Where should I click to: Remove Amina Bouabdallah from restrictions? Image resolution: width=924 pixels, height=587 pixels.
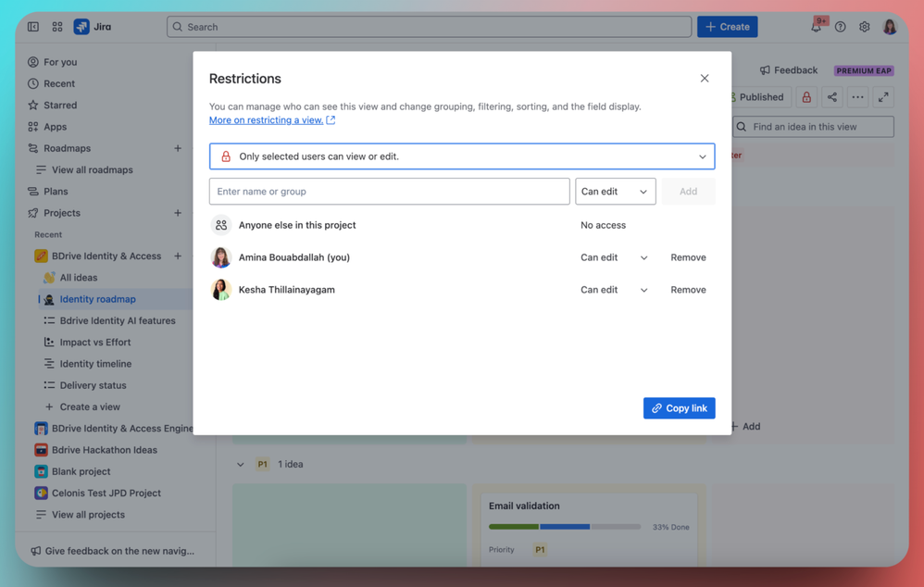(688, 257)
